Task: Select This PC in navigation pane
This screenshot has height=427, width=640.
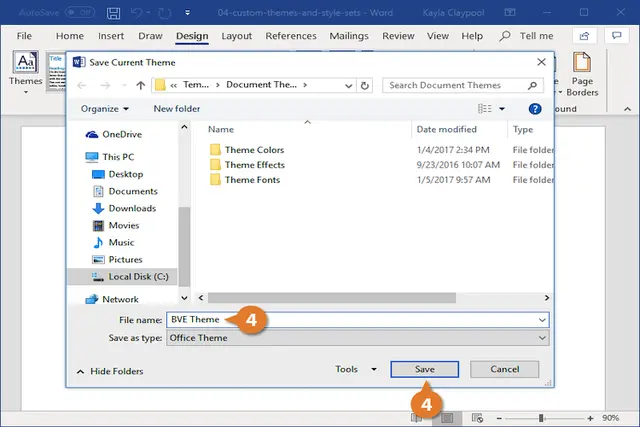Action: [x=110, y=157]
